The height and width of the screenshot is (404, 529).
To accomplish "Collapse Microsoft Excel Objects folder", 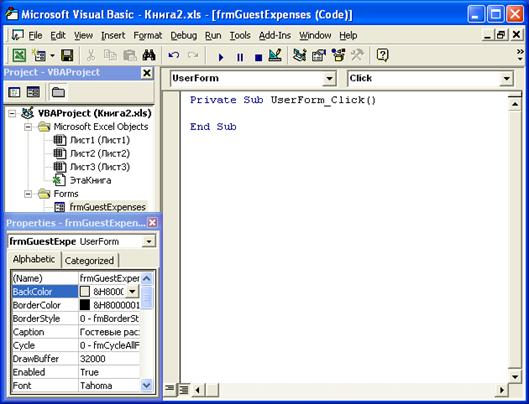I will click(28, 127).
